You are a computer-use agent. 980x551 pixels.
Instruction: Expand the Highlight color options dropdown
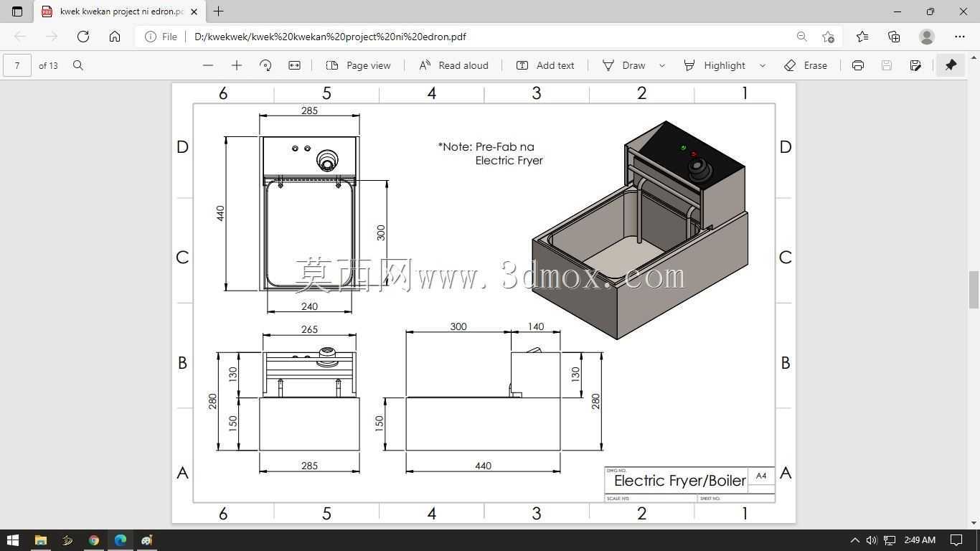pyautogui.click(x=763, y=65)
